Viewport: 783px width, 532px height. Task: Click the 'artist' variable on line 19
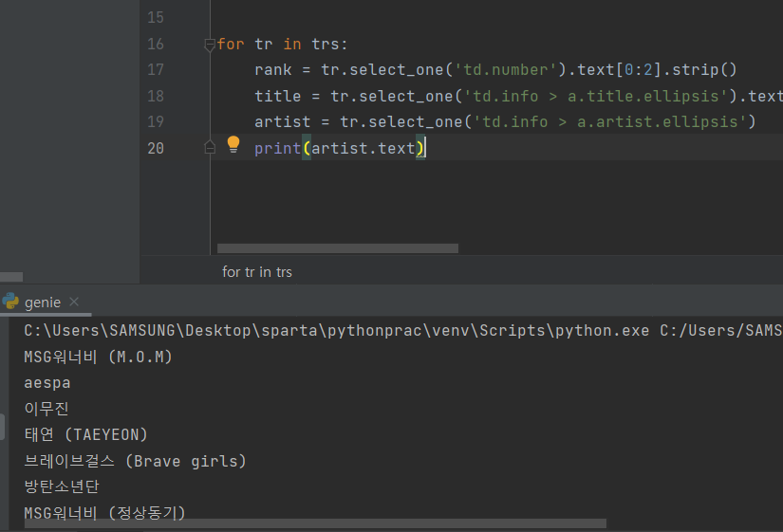[x=282, y=121]
